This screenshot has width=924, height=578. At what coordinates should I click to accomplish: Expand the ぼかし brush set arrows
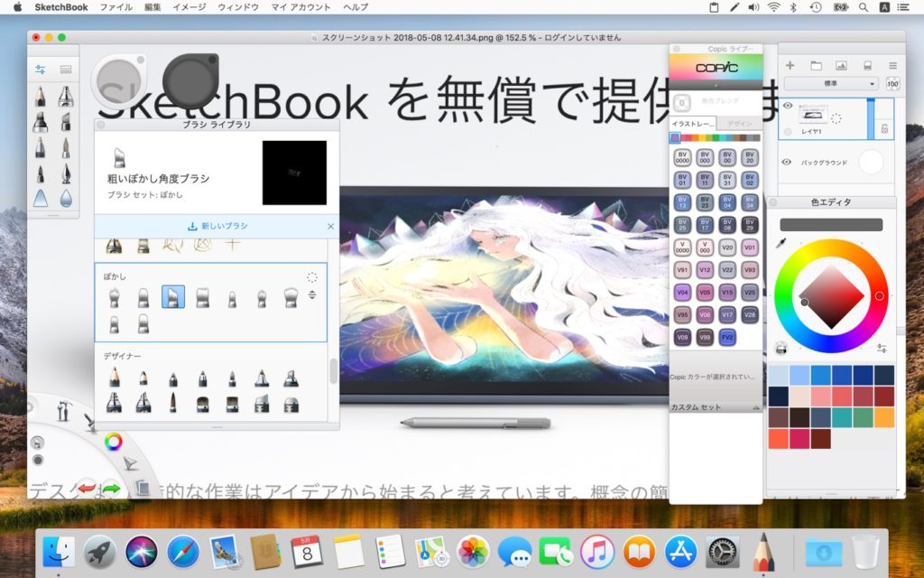(312, 295)
